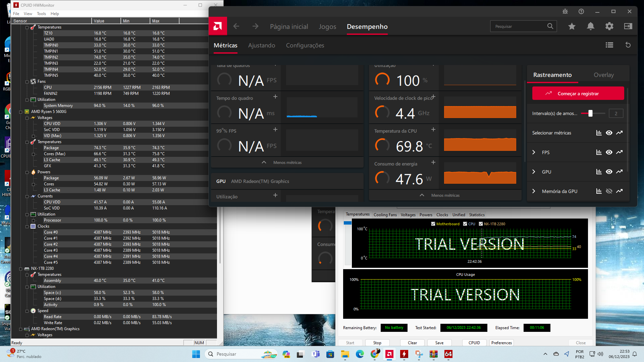Image resolution: width=644 pixels, height=362 pixels.
Task: Add Temperatura da CPU metric with plus
Action: [x=433, y=129]
